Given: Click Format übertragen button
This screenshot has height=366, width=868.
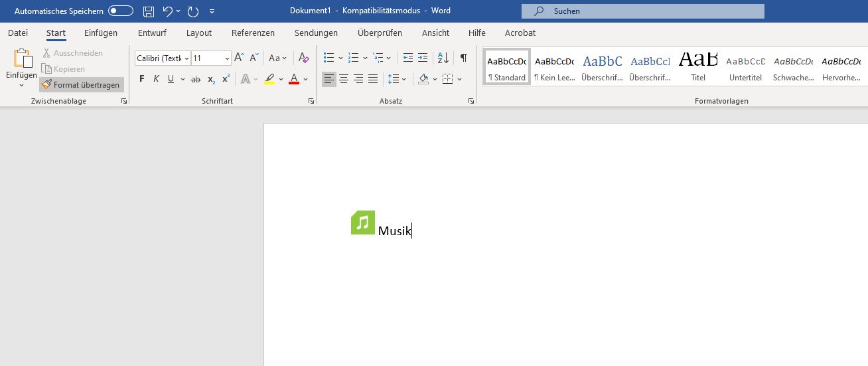Looking at the screenshot, I should pos(81,84).
